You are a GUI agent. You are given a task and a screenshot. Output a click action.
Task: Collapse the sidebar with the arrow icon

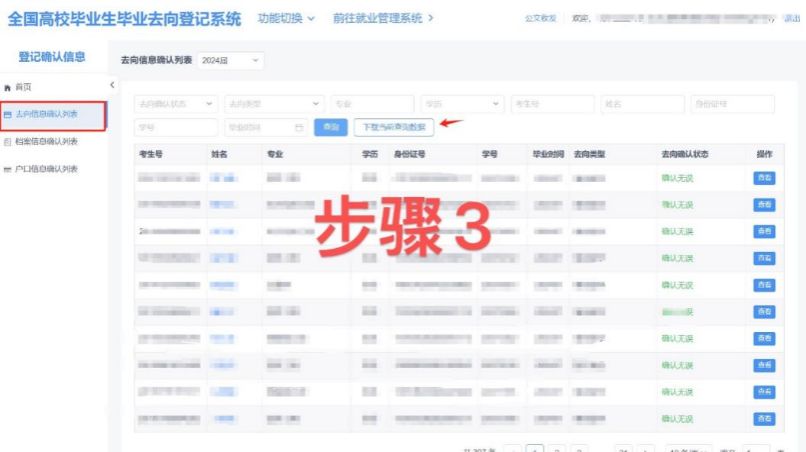tap(112, 85)
